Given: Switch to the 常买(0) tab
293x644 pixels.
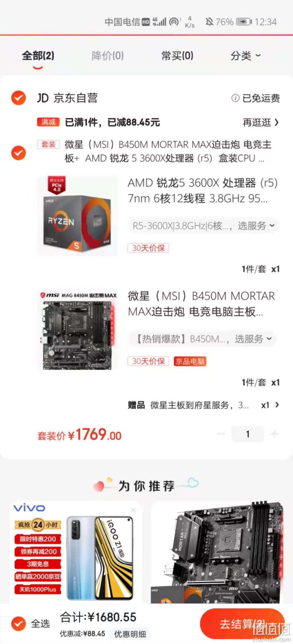Looking at the screenshot, I should point(177,56).
